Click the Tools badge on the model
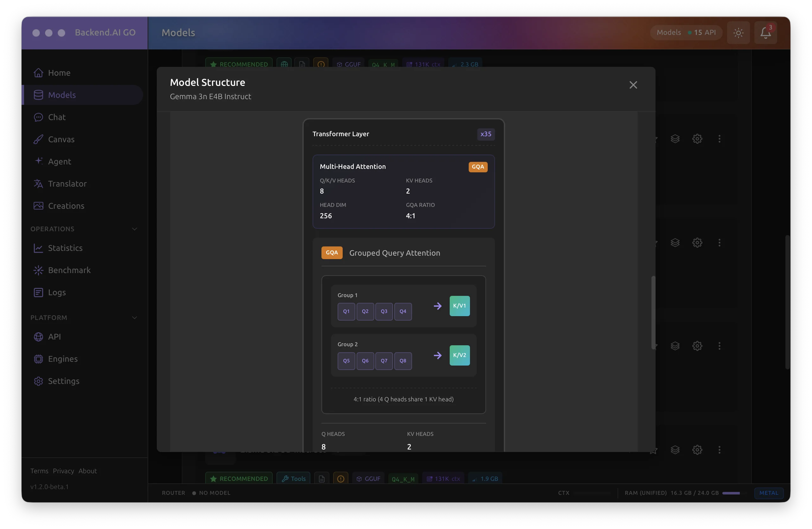This screenshot has height=529, width=812. pyautogui.click(x=294, y=478)
